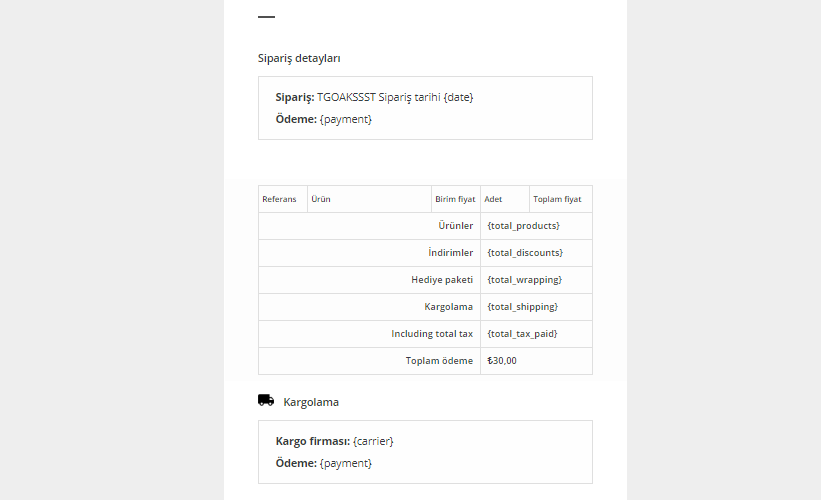Image resolution: width=821 pixels, height=500 pixels.
Task: Click the {total_shipping} value cell
Action: (x=522, y=307)
